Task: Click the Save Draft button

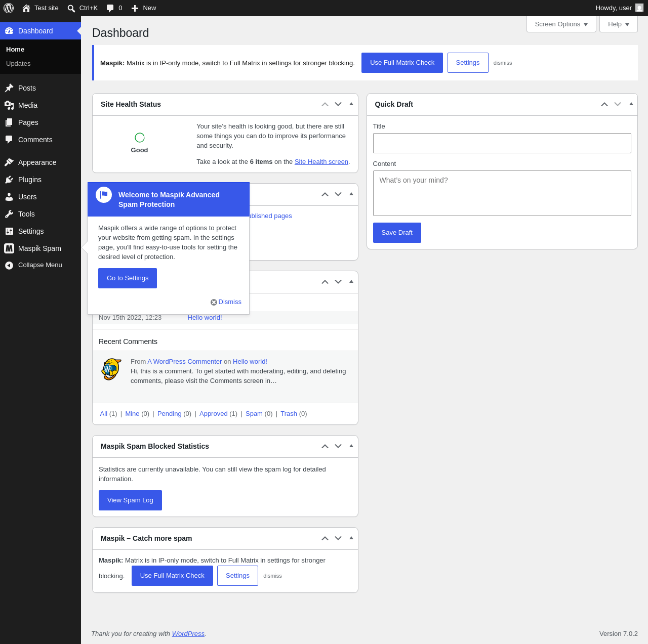Action: click(397, 233)
